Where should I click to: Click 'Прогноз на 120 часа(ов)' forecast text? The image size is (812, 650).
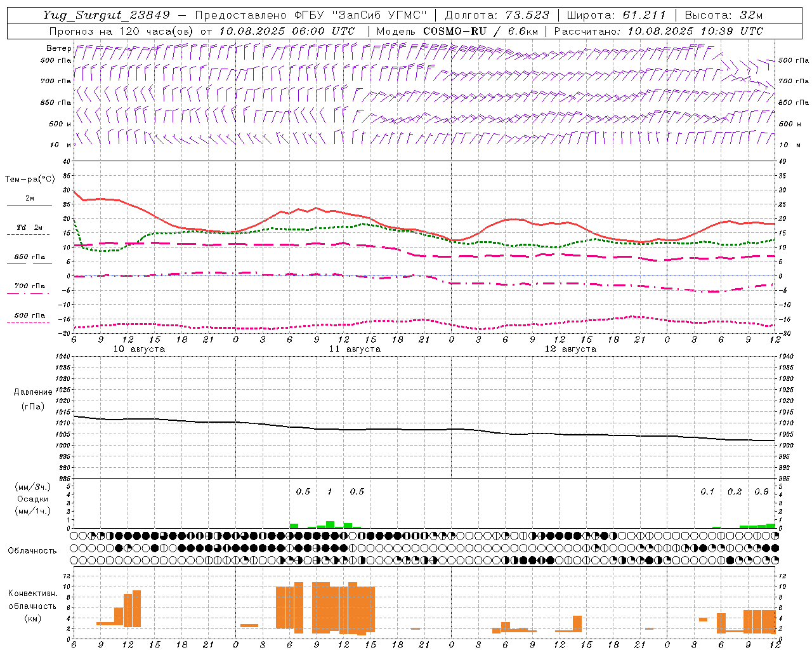coord(122,31)
